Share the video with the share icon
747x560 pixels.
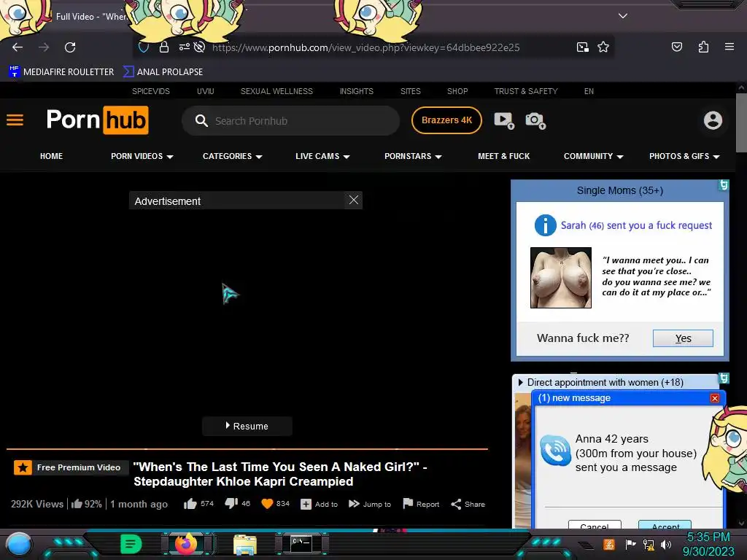click(x=456, y=504)
